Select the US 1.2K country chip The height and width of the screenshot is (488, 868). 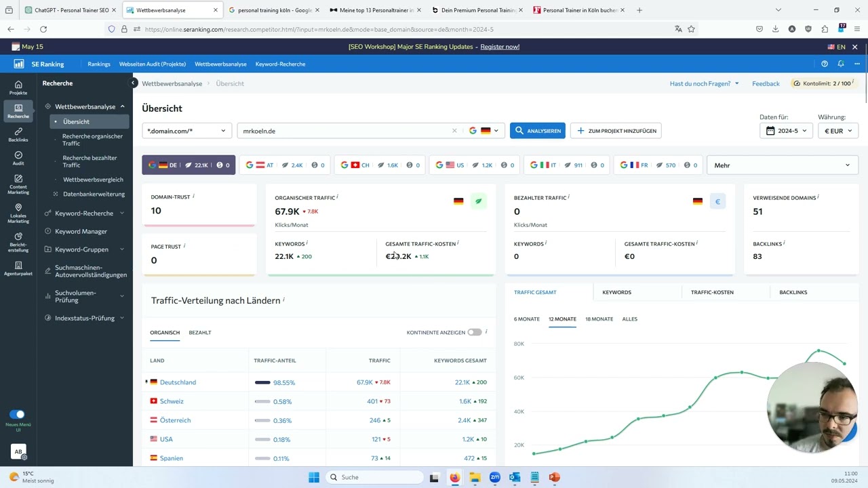(475, 165)
